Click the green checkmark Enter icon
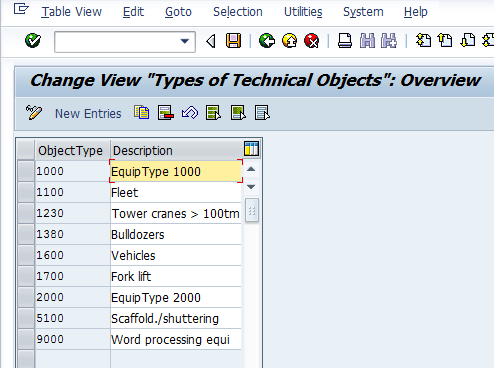Screen dimensions: 494x368 point(33,41)
